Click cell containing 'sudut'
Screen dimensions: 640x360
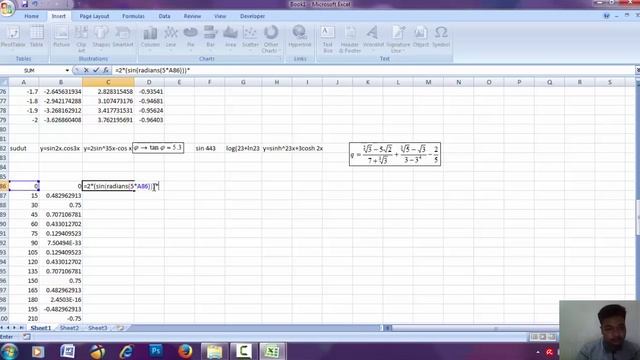tap(24, 149)
